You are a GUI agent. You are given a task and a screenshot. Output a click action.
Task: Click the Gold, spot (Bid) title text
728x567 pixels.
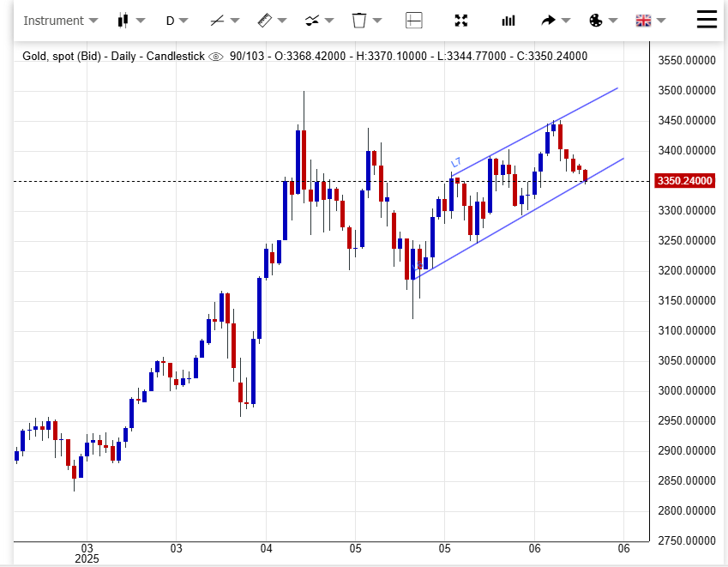pyautogui.click(x=62, y=57)
